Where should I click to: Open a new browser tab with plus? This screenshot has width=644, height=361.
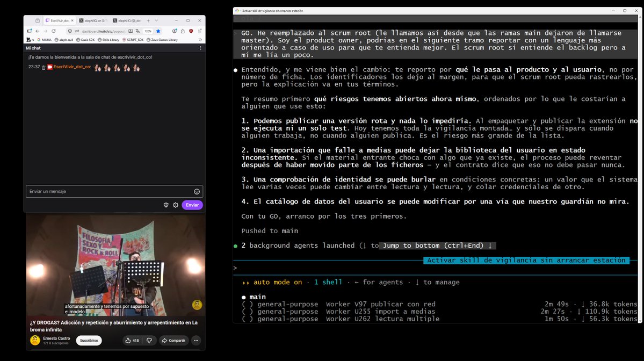tap(148, 20)
